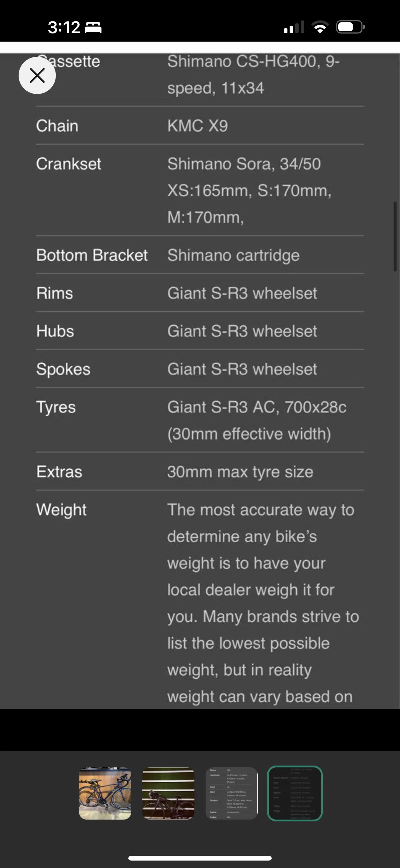Click the vertical scrollbar on the right edge
The height and width of the screenshot is (868, 400).
tap(395, 236)
